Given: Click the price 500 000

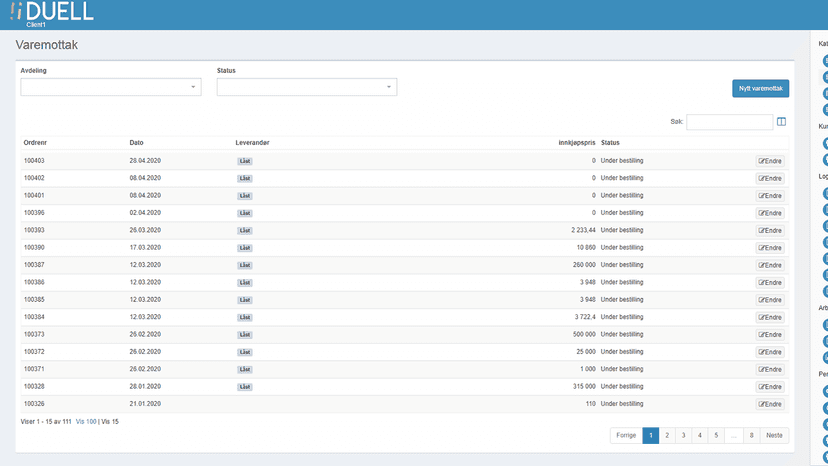Looking at the screenshot, I should point(584,334).
